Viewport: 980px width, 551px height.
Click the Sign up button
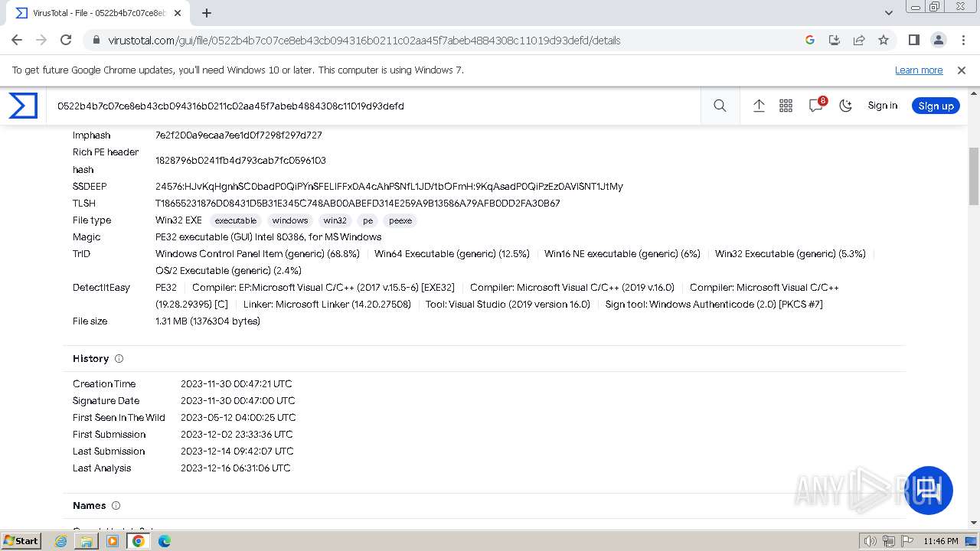[936, 106]
